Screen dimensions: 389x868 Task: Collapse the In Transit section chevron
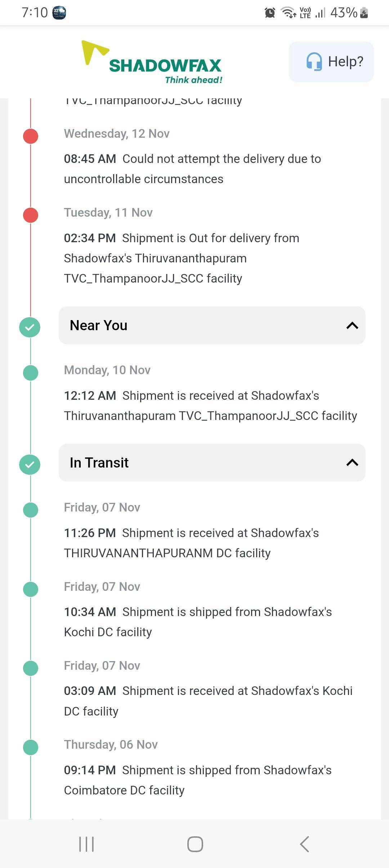(x=352, y=462)
